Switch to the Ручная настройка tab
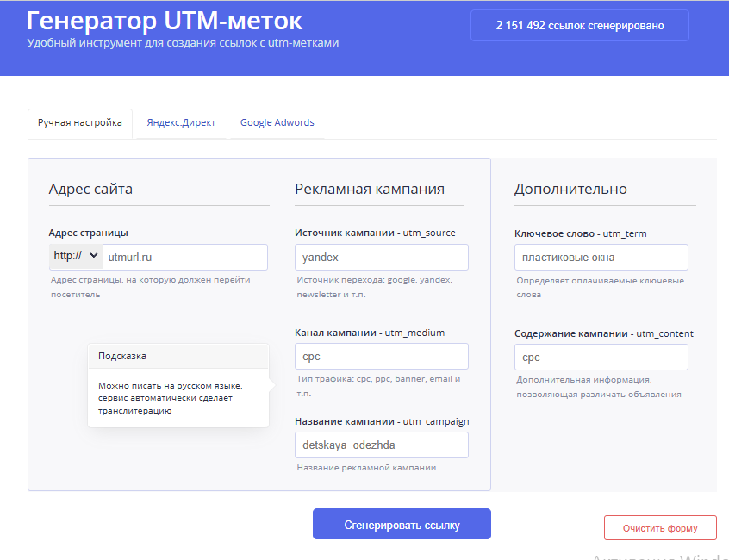The image size is (729, 560). click(80, 123)
